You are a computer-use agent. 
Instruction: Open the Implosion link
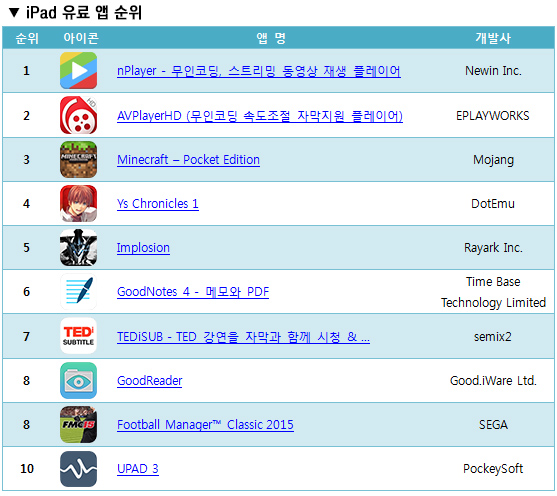(x=143, y=248)
